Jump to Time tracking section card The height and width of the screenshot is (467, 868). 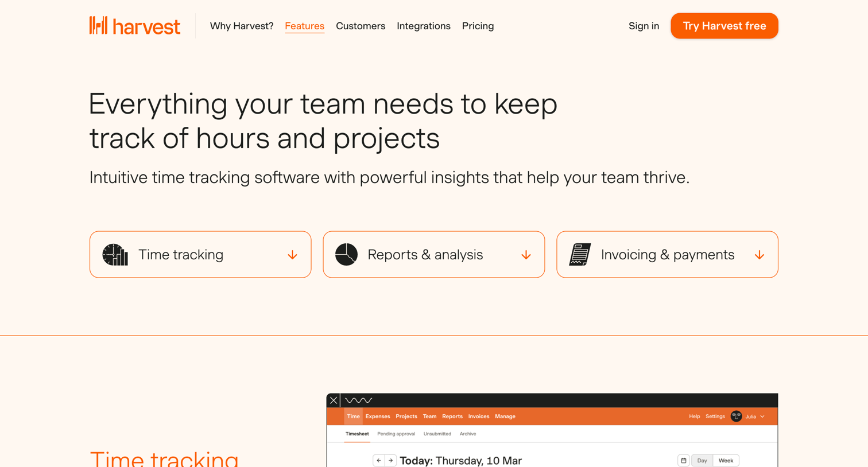[x=200, y=255]
